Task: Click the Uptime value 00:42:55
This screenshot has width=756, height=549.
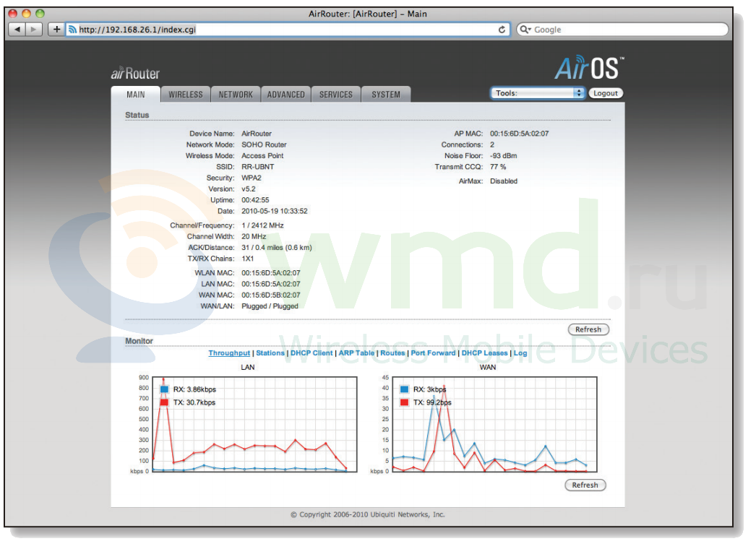Action: point(255,200)
